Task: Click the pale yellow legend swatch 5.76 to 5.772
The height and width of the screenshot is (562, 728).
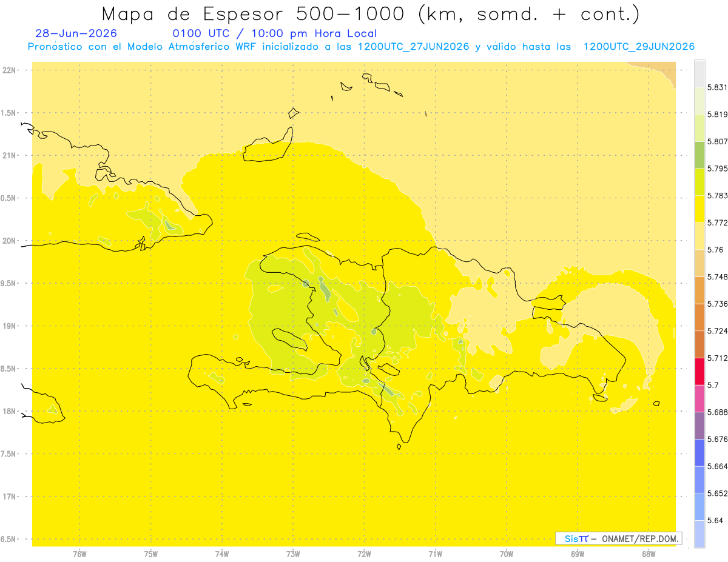Action: tap(699, 236)
